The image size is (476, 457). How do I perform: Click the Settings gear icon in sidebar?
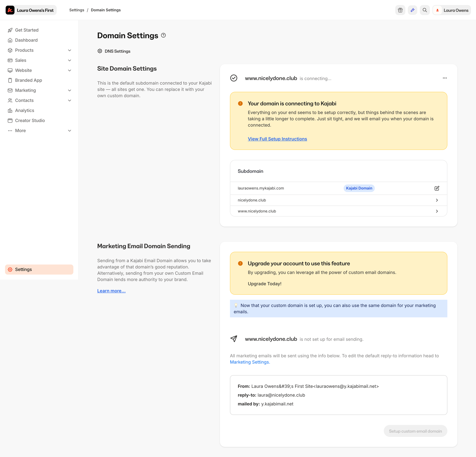pos(10,269)
